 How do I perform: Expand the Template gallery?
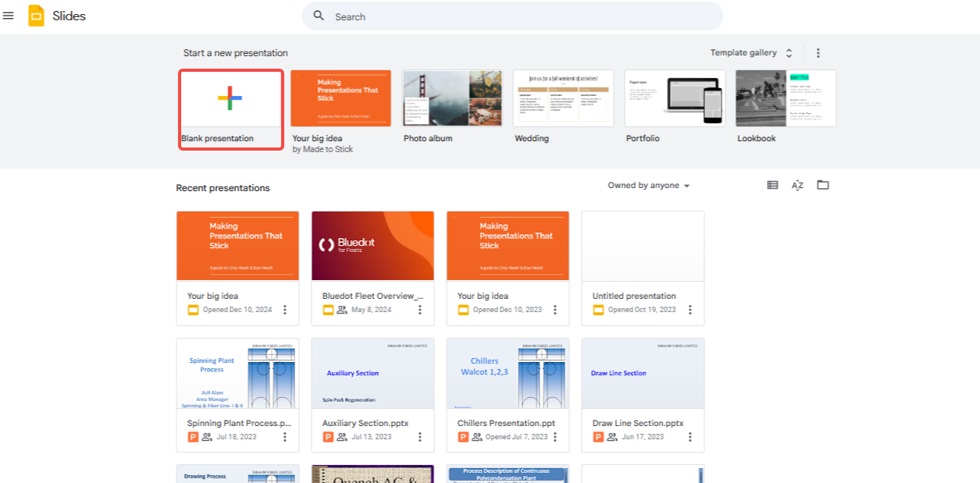point(751,53)
